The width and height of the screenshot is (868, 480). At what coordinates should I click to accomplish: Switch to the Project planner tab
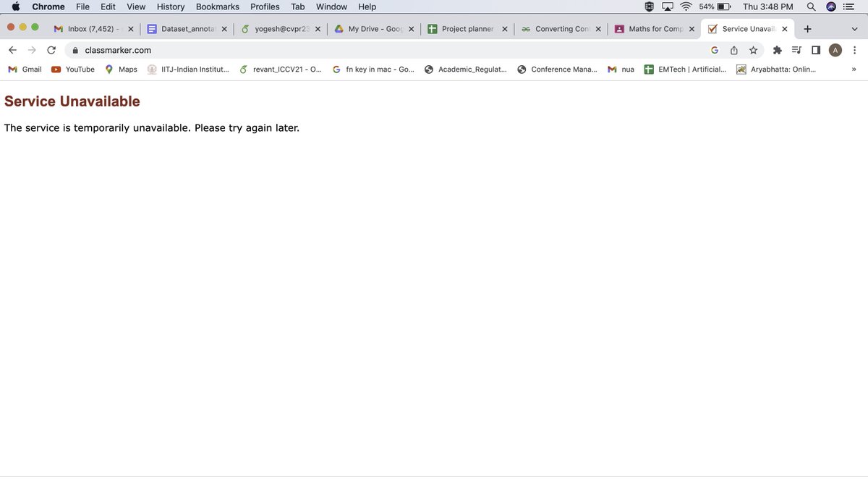click(467, 29)
